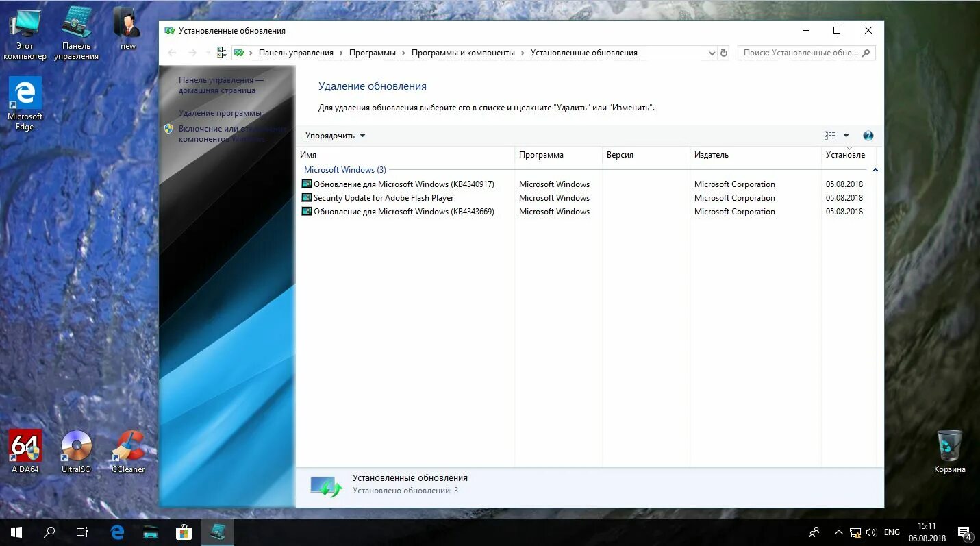The height and width of the screenshot is (546, 980).
Task: Launch UltraISO desktop shortcut
Action: click(x=77, y=451)
